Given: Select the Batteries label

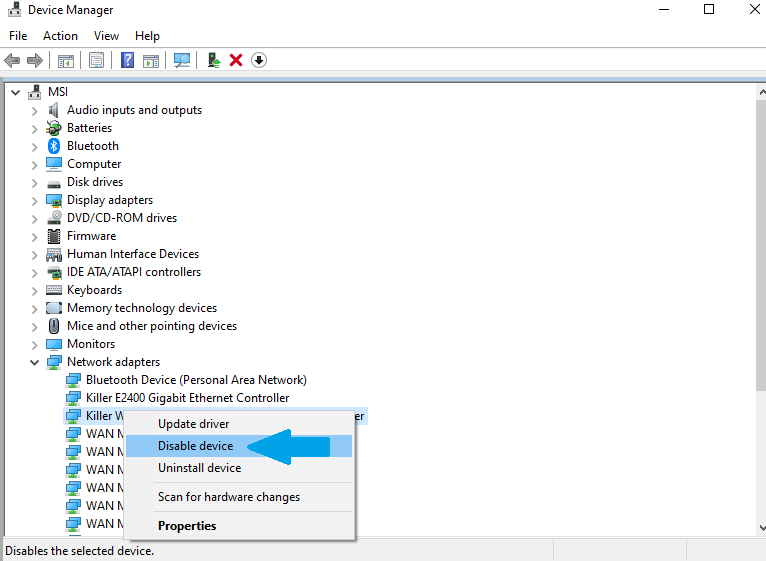Looking at the screenshot, I should [89, 128].
